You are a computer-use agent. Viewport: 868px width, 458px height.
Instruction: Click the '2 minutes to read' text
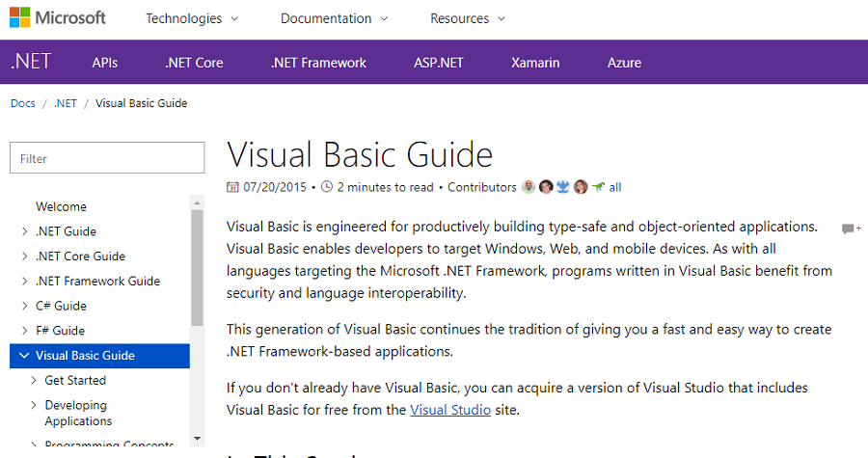[385, 187]
